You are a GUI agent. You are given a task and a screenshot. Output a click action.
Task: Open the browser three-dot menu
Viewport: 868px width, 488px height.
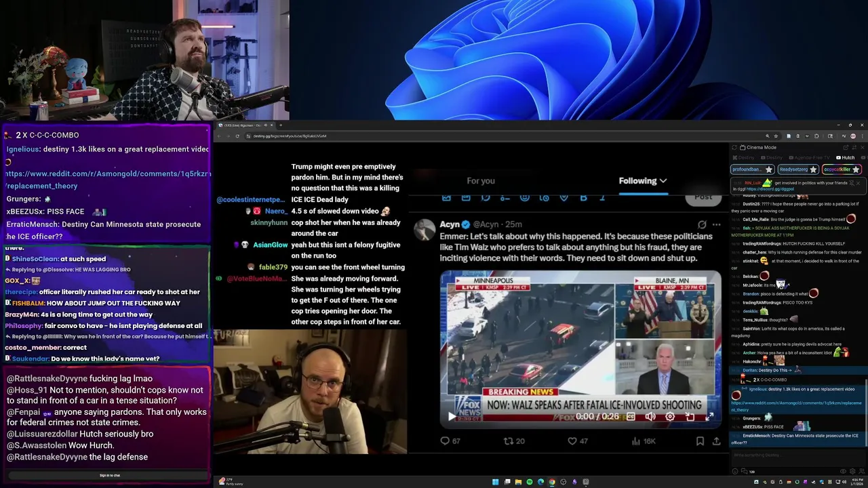click(863, 136)
